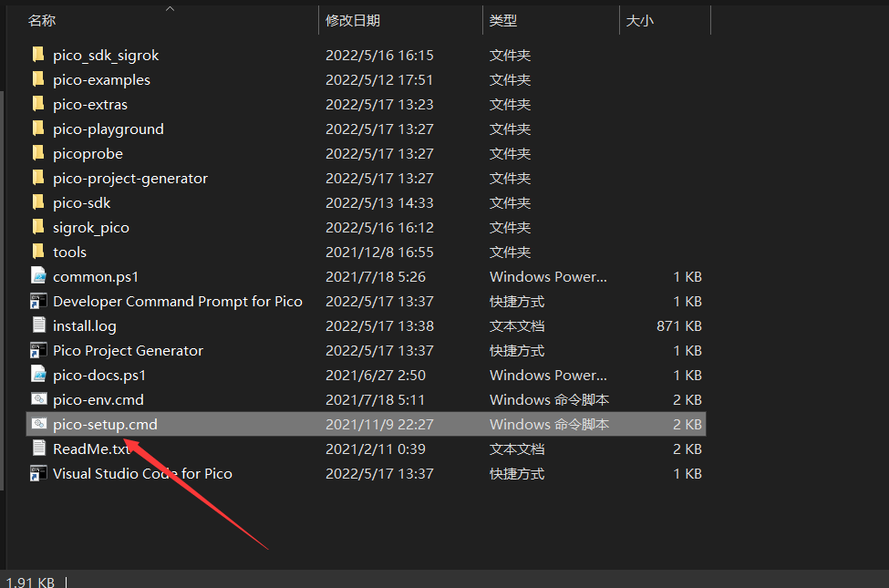Click Windows 命令脚本 type of pico-env.cmd
This screenshot has width=889, height=588.
click(x=550, y=400)
